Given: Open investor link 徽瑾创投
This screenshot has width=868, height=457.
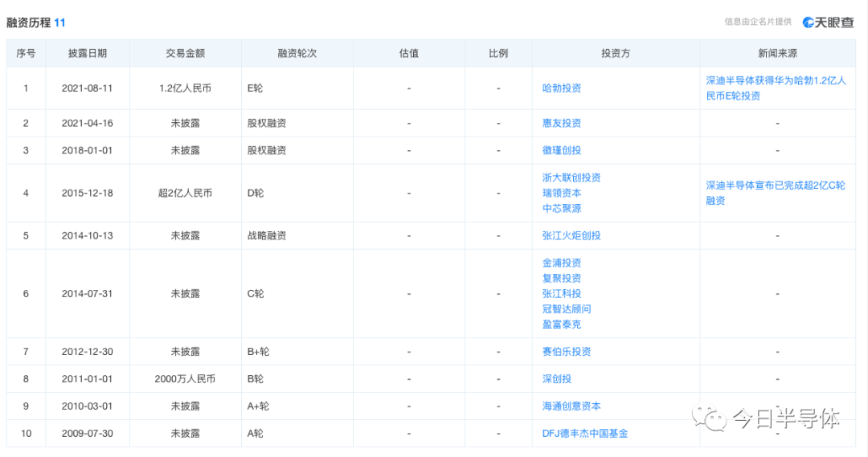Looking at the screenshot, I should [x=561, y=150].
